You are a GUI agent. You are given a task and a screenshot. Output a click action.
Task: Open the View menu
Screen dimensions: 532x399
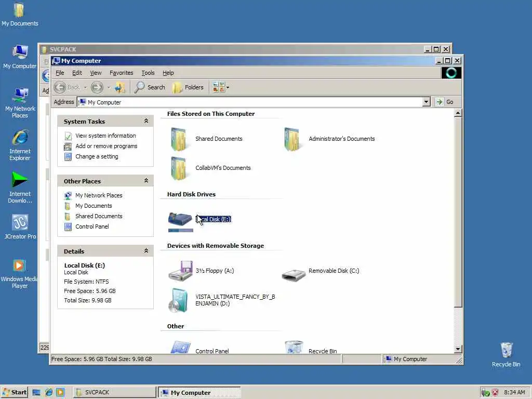point(96,73)
